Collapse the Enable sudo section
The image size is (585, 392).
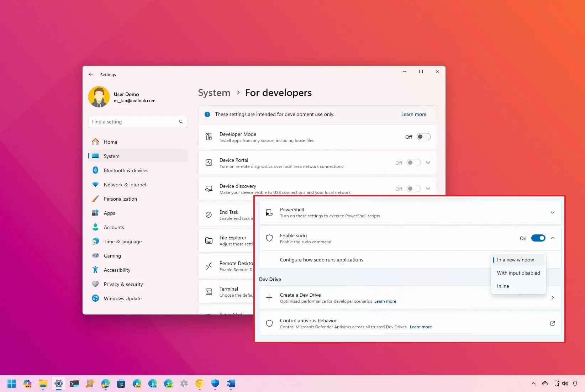(x=552, y=238)
